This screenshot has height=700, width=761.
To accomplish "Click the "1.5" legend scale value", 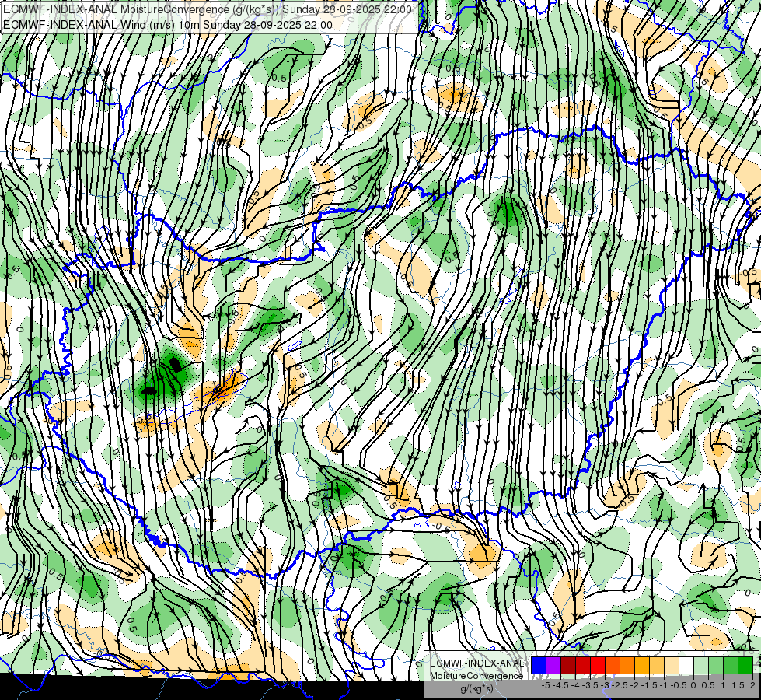I will click(x=738, y=685).
